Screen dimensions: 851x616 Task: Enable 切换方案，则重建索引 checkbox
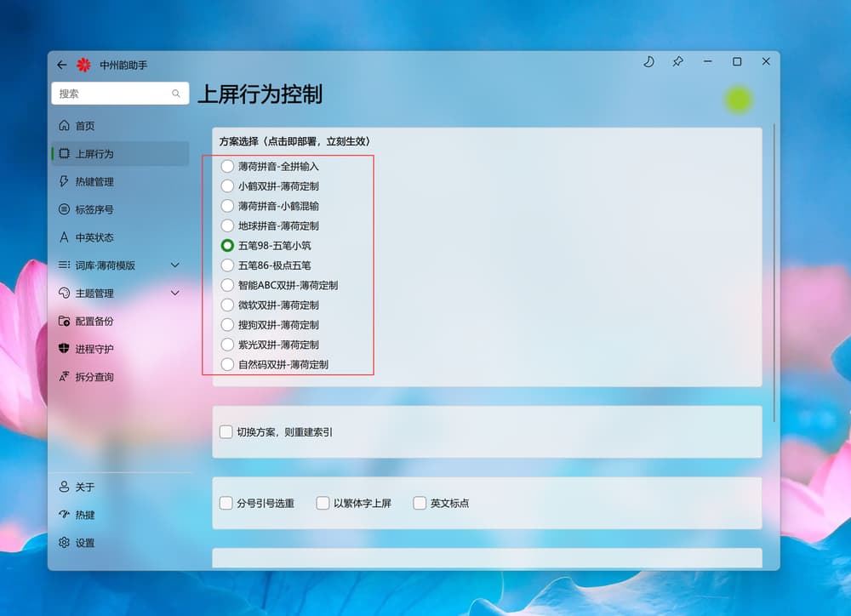[226, 432]
